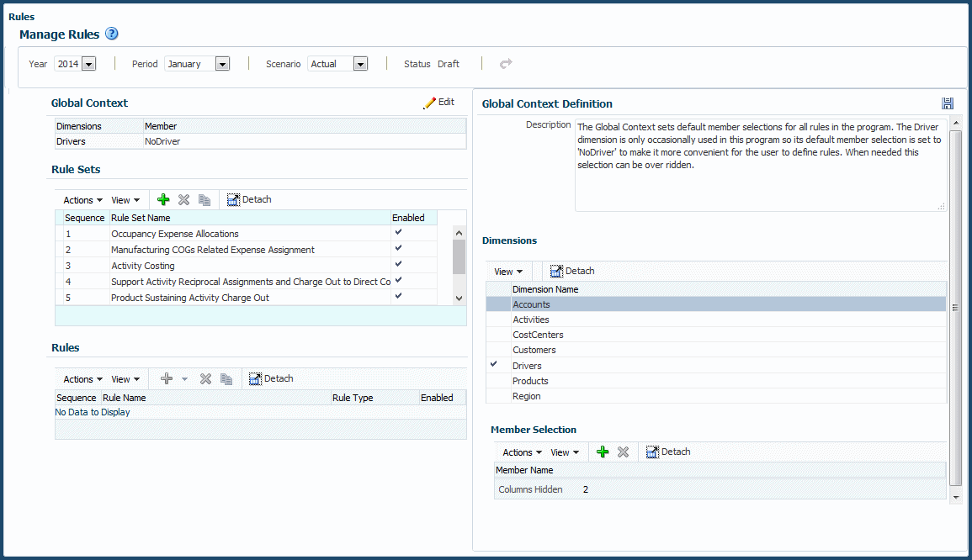
Task: Add a member with green plus icon
Action: coord(603,452)
